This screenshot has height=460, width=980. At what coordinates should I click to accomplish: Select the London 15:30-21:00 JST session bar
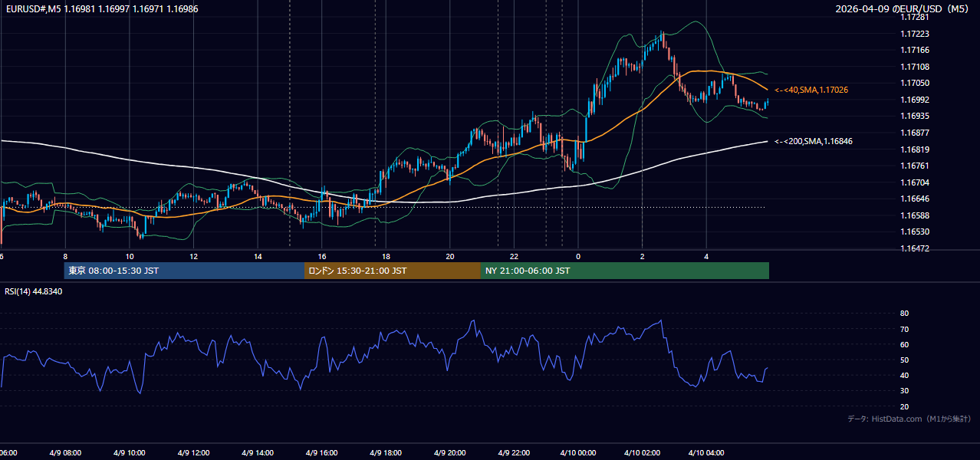click(x=393, y=271)
